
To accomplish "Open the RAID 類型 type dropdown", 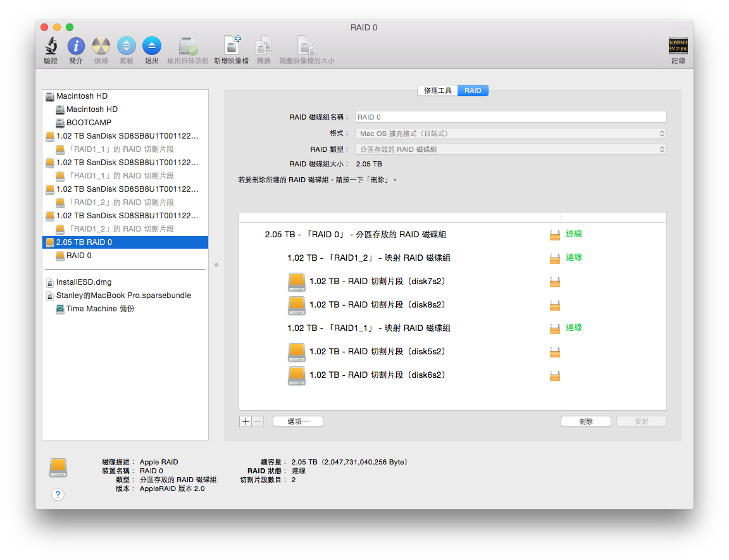I will click(x=511, y=149).
